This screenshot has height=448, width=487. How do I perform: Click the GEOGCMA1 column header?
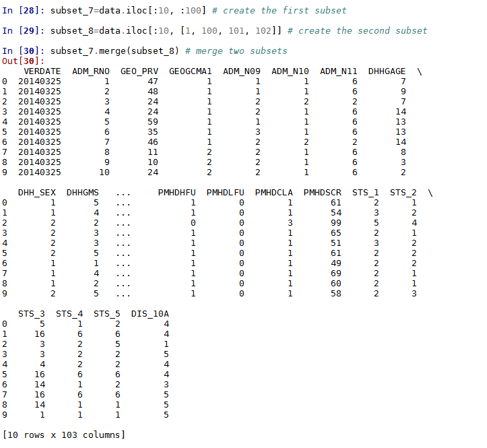pyautogui.click(x=190, y=71)
